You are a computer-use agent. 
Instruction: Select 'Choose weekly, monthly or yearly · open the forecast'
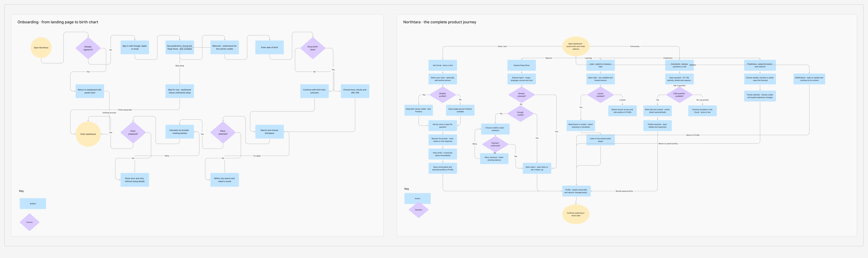(x=760, y=79)
